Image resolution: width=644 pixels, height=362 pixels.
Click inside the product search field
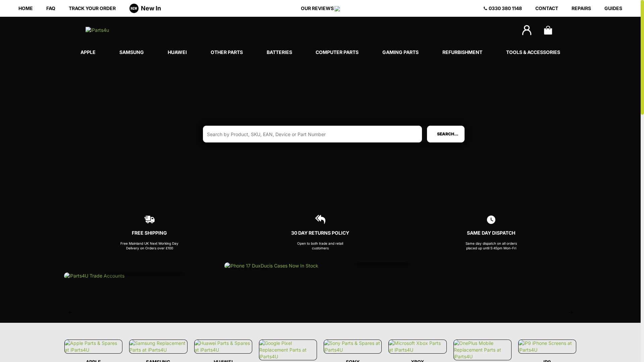point(312,134)
